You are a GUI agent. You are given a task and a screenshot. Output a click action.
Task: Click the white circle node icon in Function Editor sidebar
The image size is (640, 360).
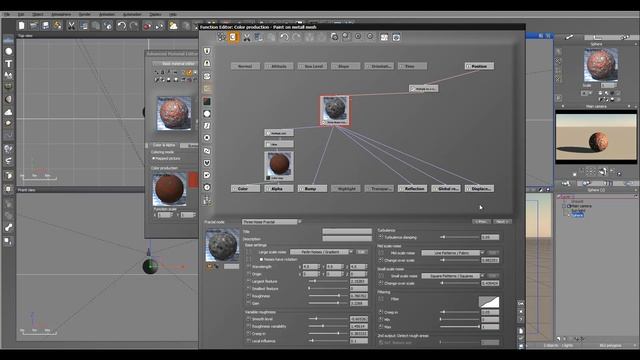[207, 113]
